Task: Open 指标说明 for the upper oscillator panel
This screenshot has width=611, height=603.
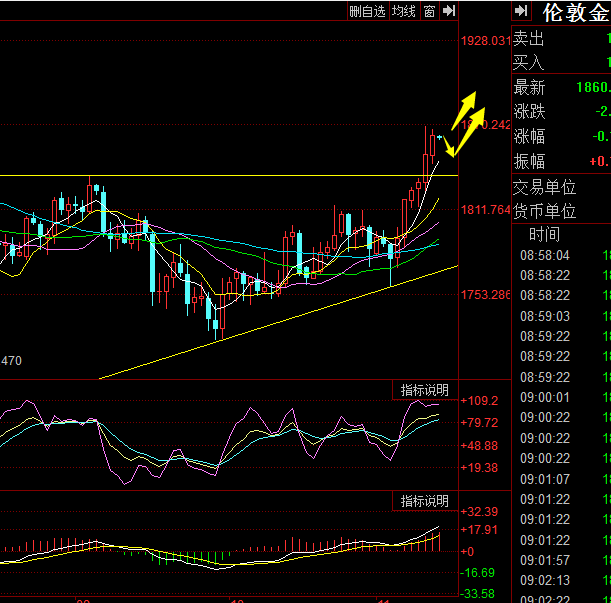Action: 425,390
